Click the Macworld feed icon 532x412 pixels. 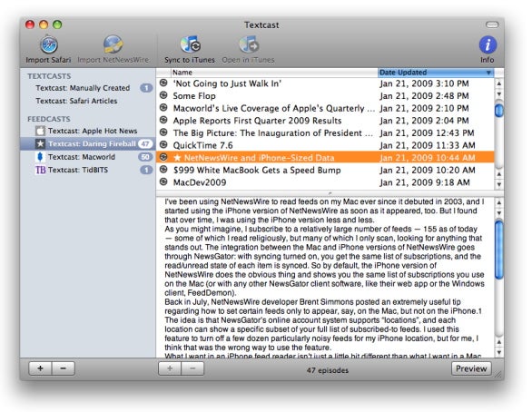[40, 157]
